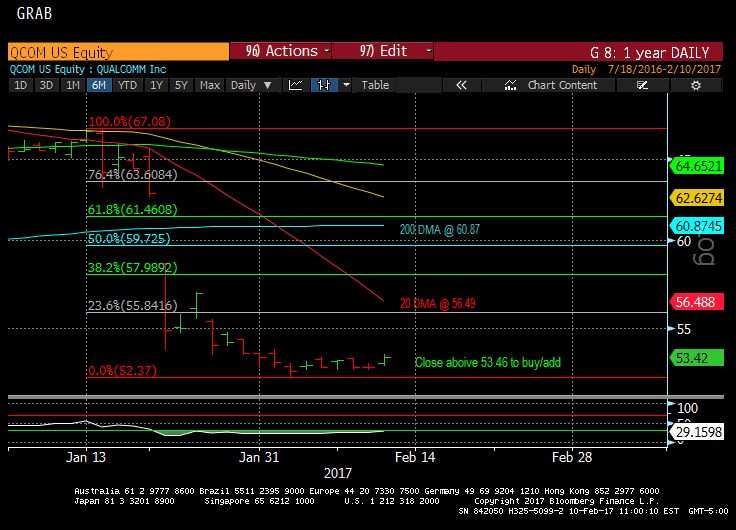Switch to 1Y range
Image resolution: width=736 pixels, height=530 pixels.
coord(156,85)
